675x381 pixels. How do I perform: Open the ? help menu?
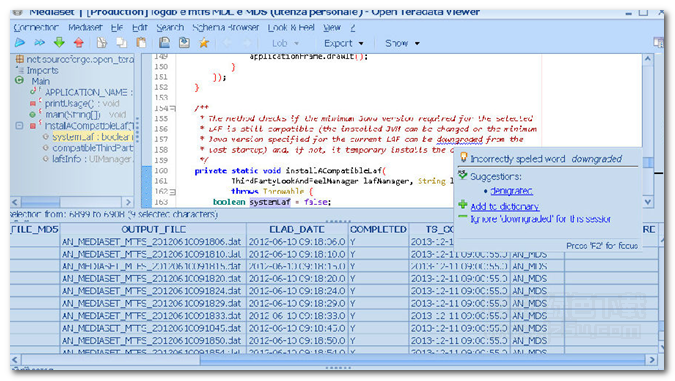point(353,28)
